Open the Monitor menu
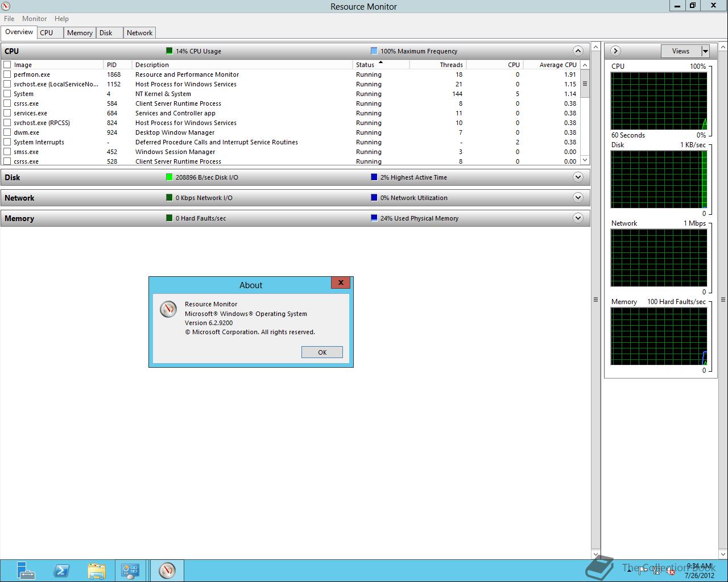 (x=34, y=19)
